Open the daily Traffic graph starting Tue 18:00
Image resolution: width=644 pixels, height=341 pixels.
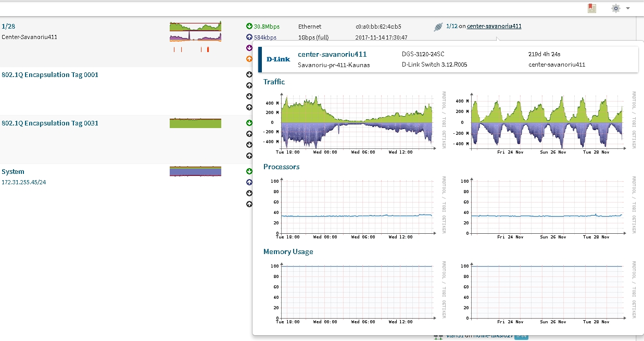tap(356, 123)
